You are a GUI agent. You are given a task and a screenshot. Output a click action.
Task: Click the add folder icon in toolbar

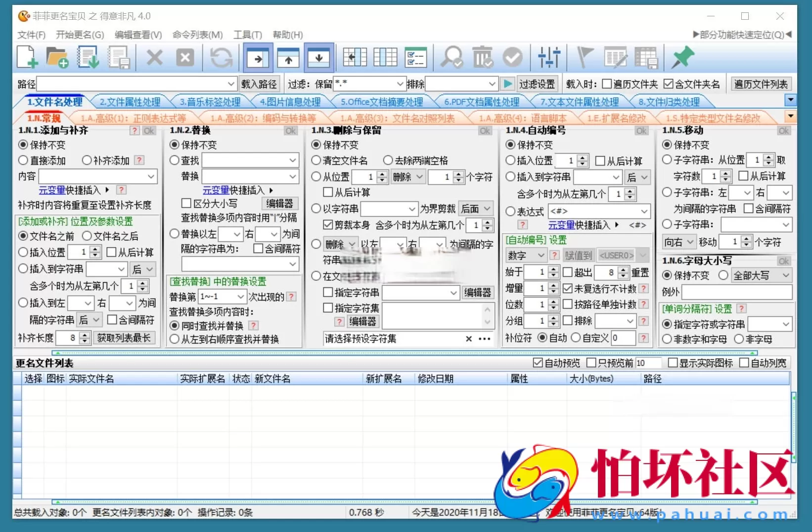tap(57, 57)
